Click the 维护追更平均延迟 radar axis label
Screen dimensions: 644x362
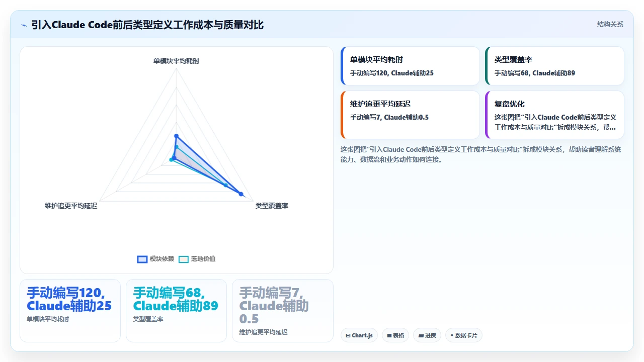click(x=71, y=206)
